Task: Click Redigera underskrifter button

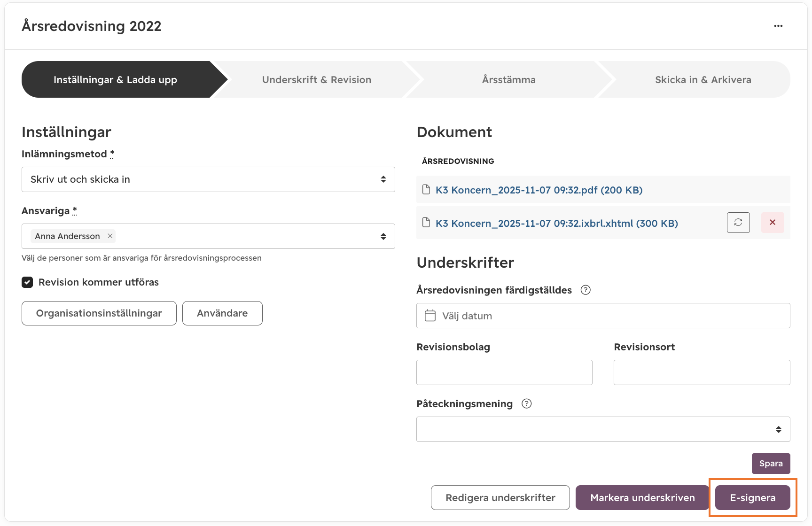Action: click(x=500, y=498)
